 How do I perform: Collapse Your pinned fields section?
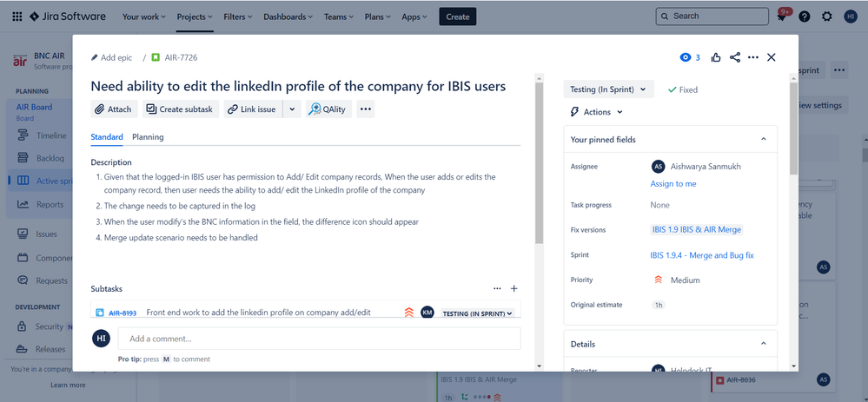click(x=764, y=139)
